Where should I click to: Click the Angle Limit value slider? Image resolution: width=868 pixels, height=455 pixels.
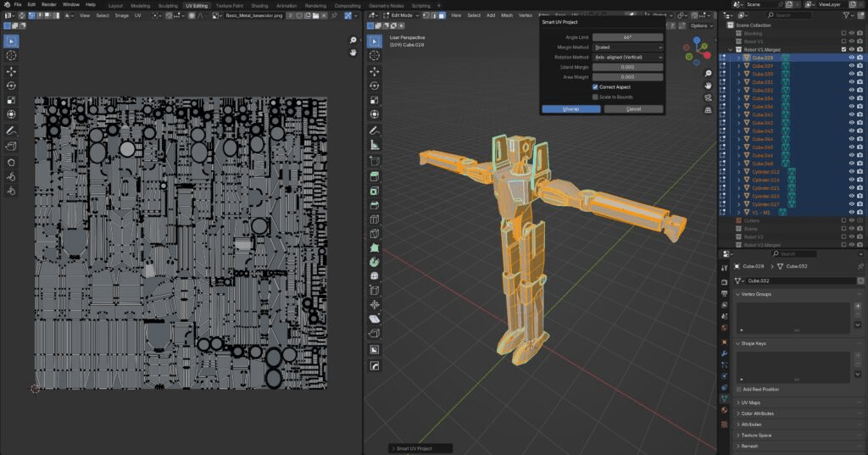click(x=627, y=37)
